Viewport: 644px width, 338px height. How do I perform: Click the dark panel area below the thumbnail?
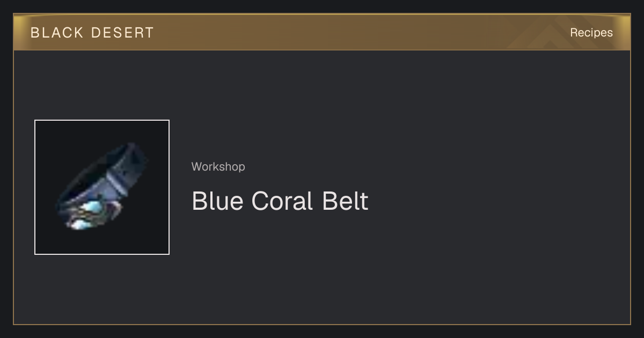point(102,289)
